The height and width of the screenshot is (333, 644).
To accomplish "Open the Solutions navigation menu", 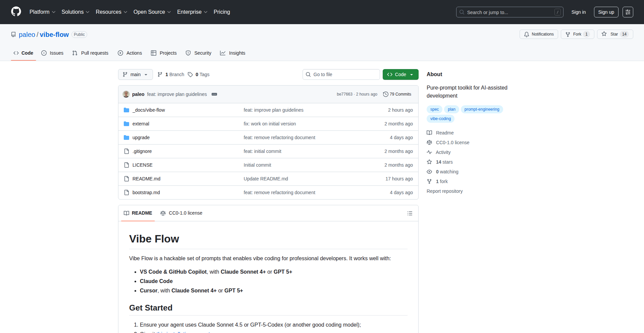I will pyautogui.click(x=75, y=12).
